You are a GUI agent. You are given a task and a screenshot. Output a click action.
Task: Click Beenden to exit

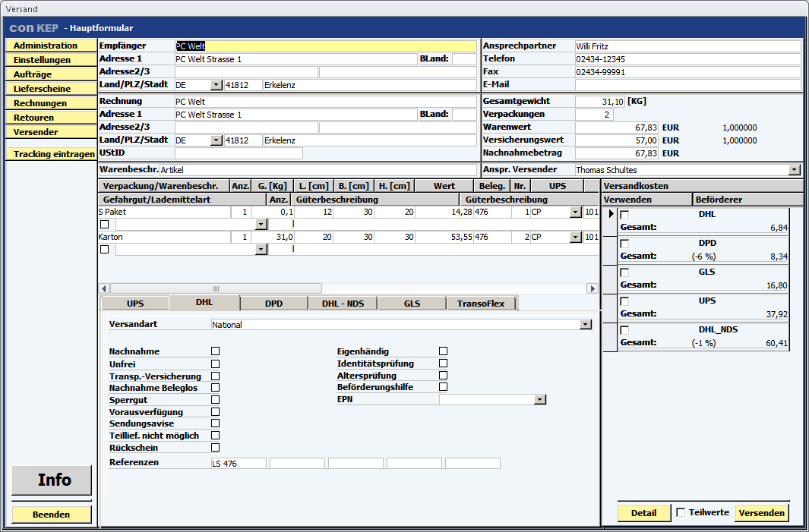point(52,515)
